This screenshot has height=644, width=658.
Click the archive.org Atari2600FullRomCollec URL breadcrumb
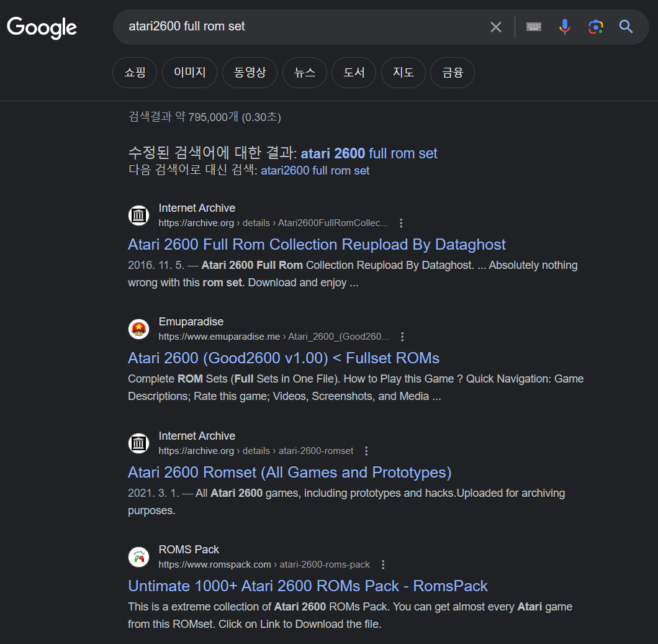(273, 223)
